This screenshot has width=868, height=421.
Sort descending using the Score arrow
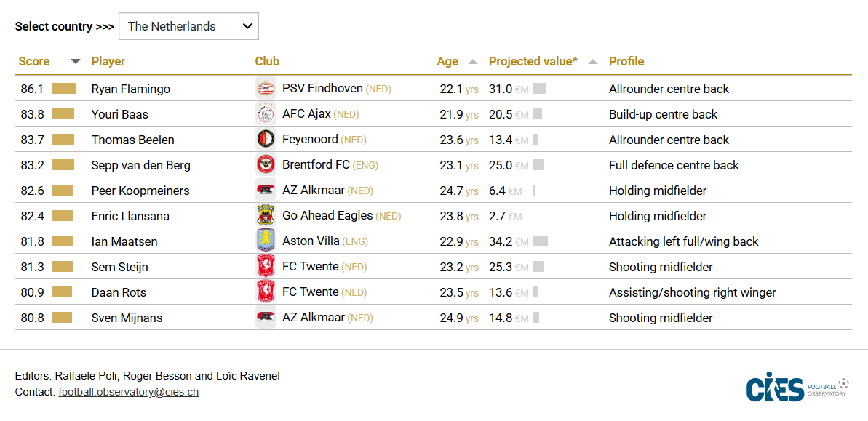[75, 62]
